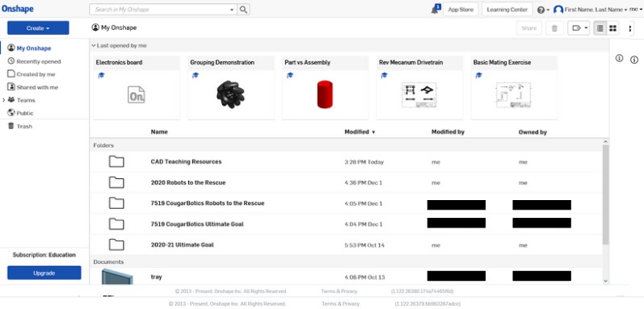Open First Name, Last Name account dropdown
This screenshot has width=644, height=309.
click(596, 10)
